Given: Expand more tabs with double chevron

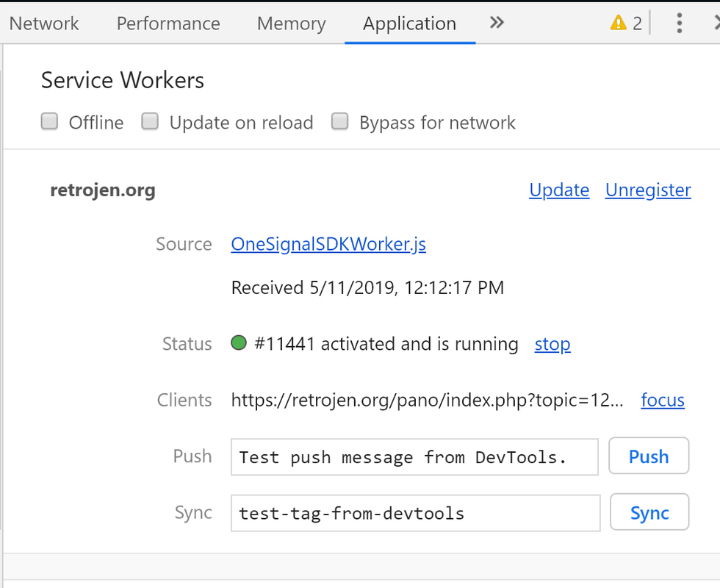Looking at the screenshot, I should [x=497, y=23].
